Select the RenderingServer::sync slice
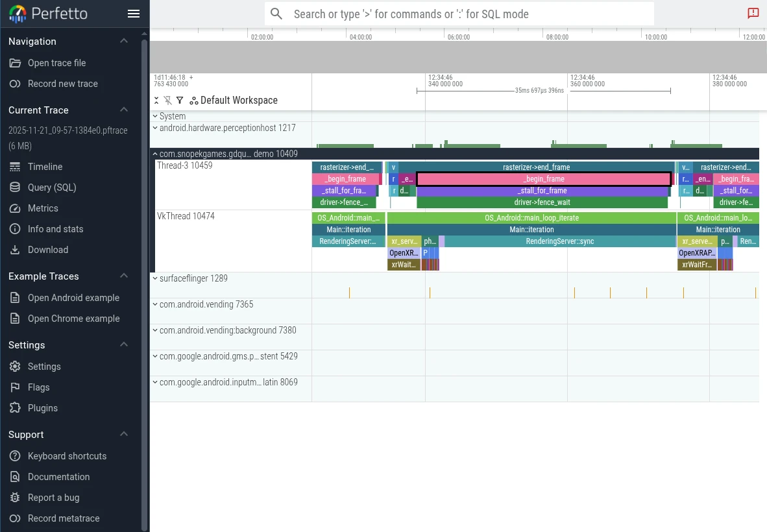767x532 pixels. point(559,241)
